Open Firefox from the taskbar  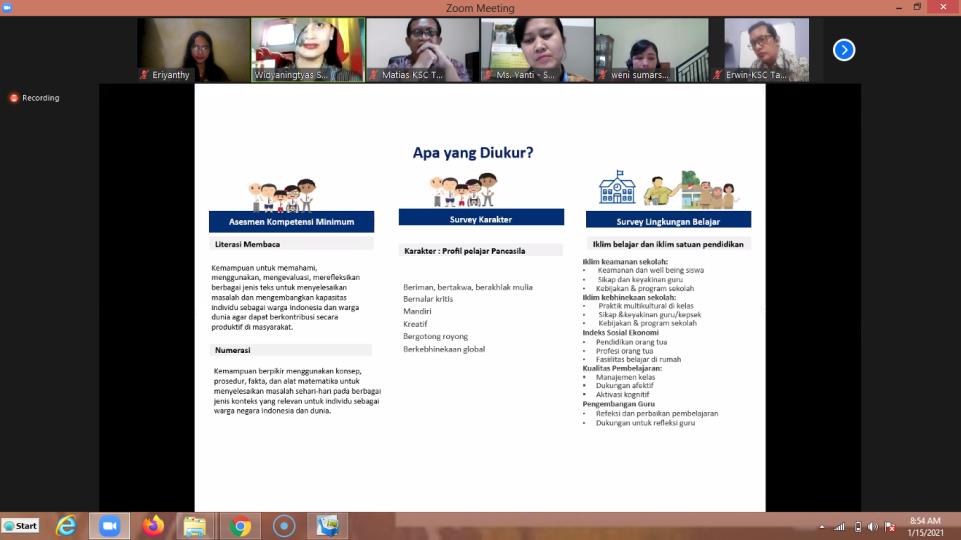pyautogui.click(x=152, y=526)
